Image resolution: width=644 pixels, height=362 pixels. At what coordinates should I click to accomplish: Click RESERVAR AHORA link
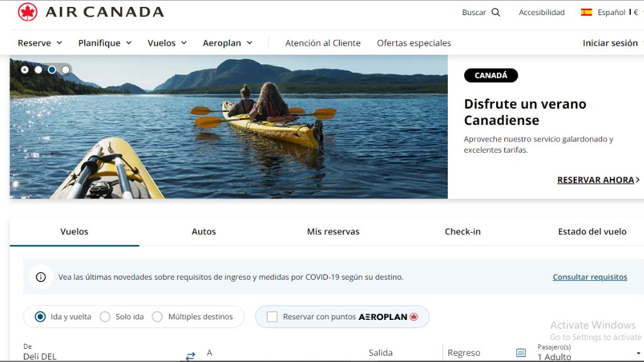pyautogui.click(x=598, y=180)
